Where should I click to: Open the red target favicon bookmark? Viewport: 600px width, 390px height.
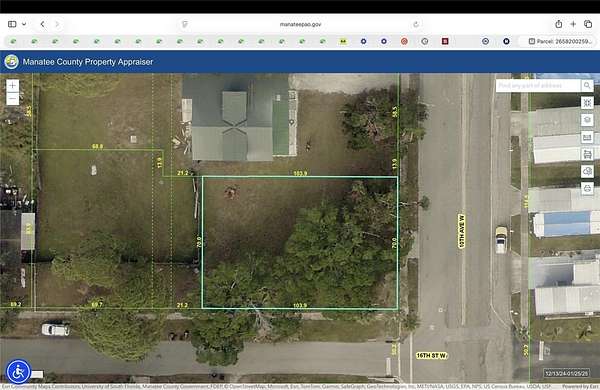click(404, 41)
